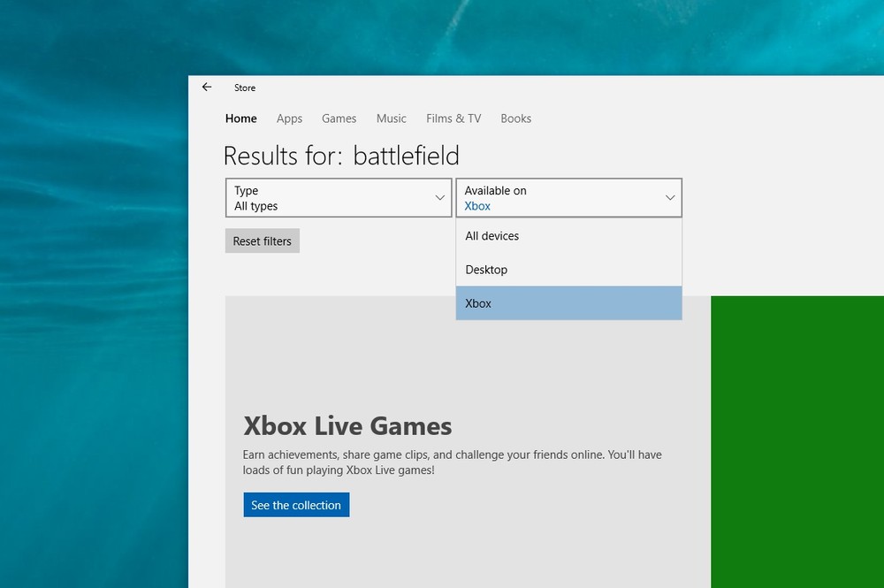Go to the Games tab
The height and width of the screenshot is (588, 884).
(x=339, y=118)
